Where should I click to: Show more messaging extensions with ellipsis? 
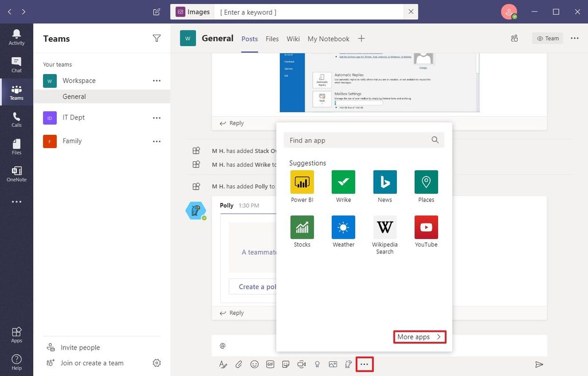coord(364,364)
